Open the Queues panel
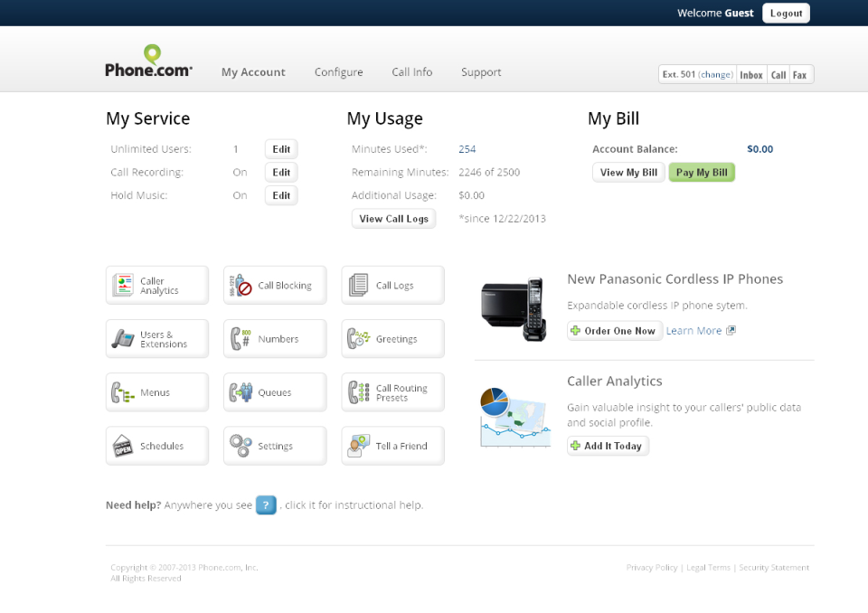The width and height of the screenshot is (868, 613). pyautogui.click(x=274, y=391)
